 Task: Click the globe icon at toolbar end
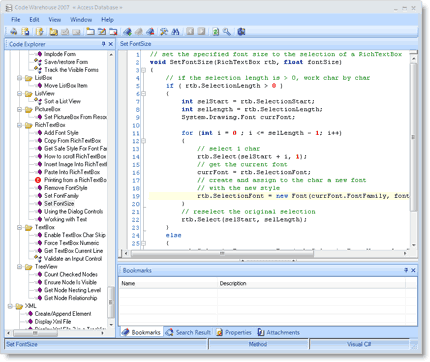(241, 32)
